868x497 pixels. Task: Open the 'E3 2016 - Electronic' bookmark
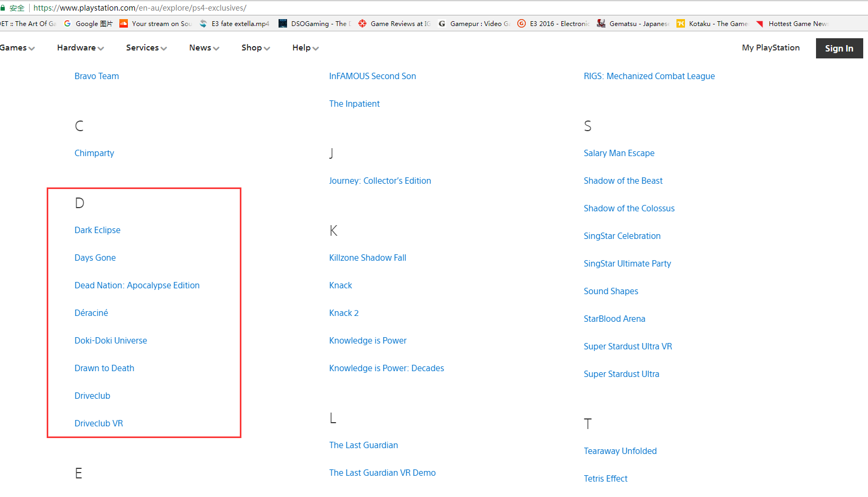pos(553,23)
